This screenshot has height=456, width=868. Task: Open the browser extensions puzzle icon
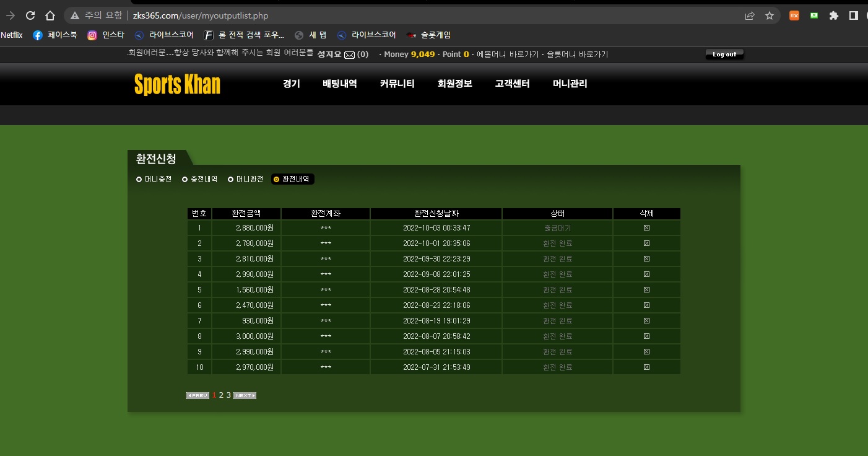tap(834, 15)
